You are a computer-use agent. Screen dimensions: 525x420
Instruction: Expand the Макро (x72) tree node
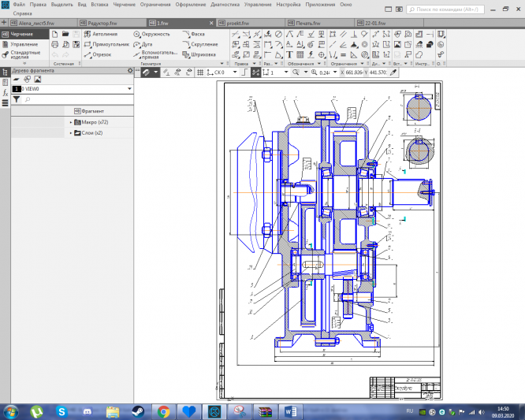pos(71,122)
